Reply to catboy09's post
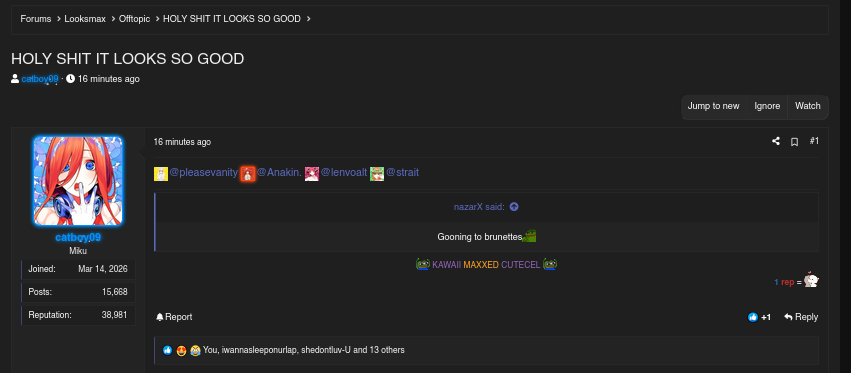This screenshot has height=373, width=851. coord(801,317)
